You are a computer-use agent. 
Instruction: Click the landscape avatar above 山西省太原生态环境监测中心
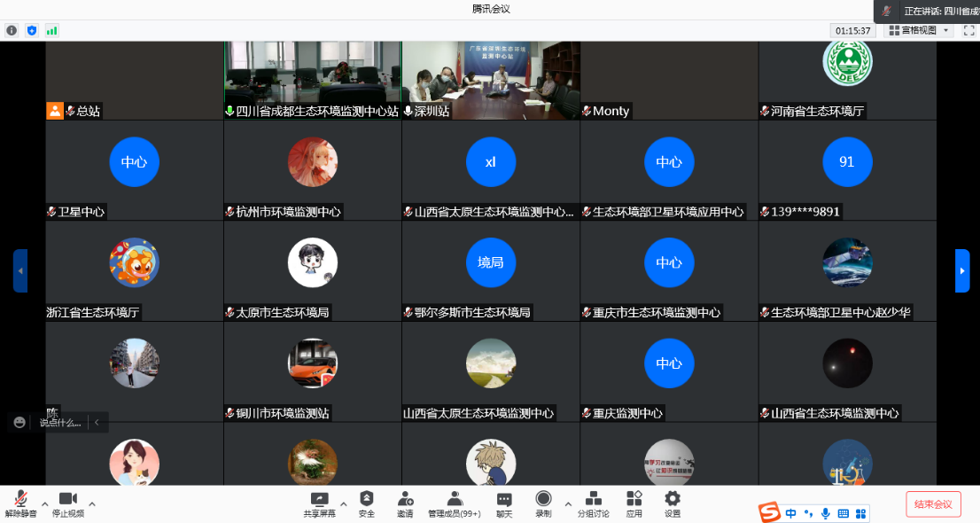[491, 363]
